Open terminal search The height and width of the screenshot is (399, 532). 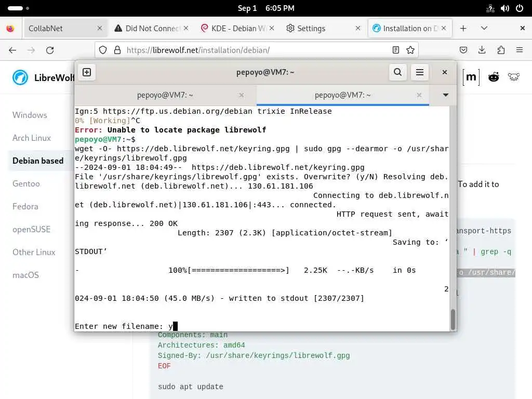point(397,72)
